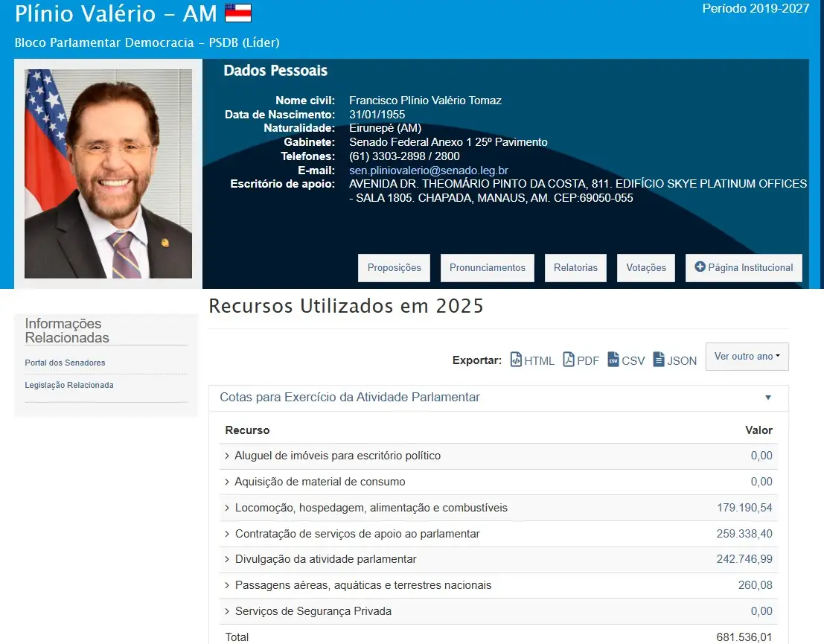Export the data via JSON text link
824x644 pixels.
682,360
